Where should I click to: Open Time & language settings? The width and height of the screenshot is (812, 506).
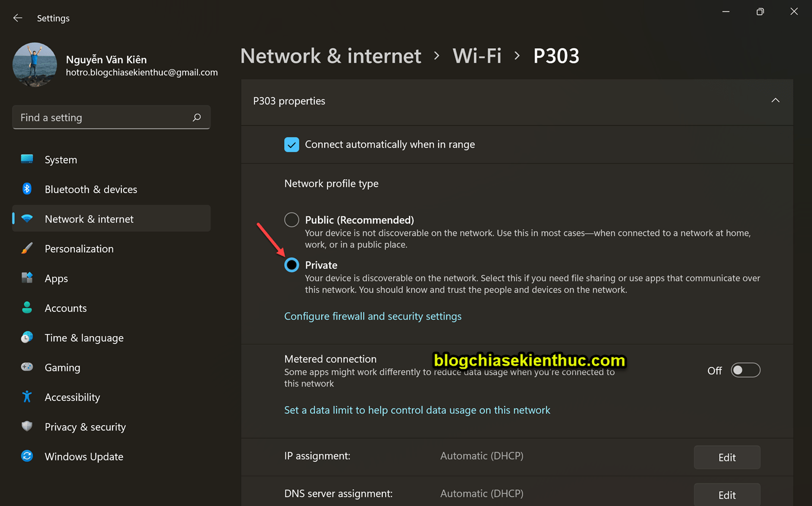111,338
